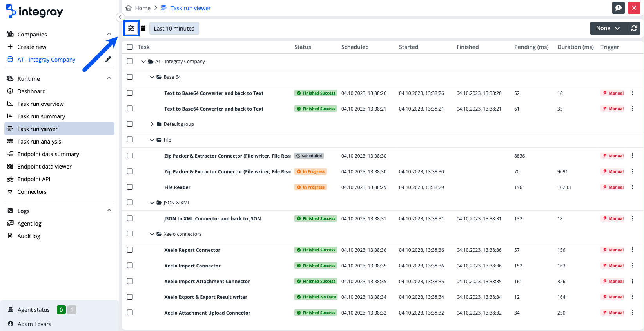Click the Last 10 minutes button
Image resolution: width=644 pixels, height=331 pixels.
coord(174,29)
